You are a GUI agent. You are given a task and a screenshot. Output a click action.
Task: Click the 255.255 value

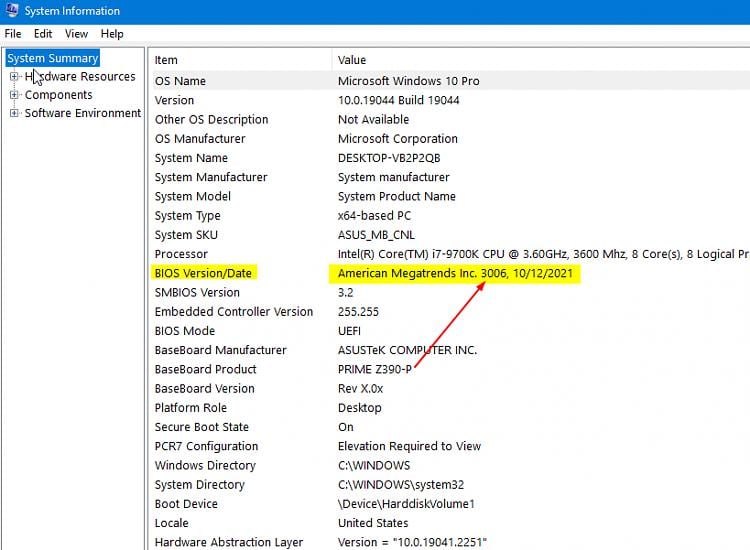click(x=358, y=312)
